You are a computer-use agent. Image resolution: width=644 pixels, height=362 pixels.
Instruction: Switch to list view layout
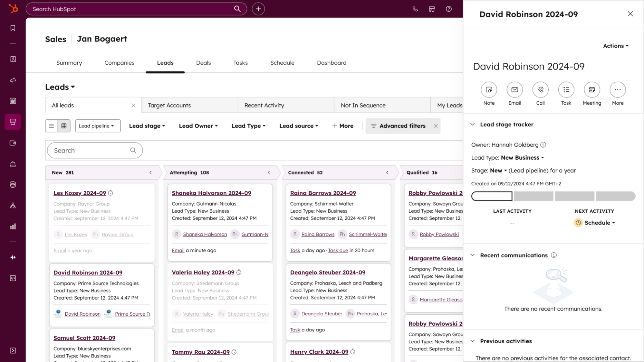(52, 126)
